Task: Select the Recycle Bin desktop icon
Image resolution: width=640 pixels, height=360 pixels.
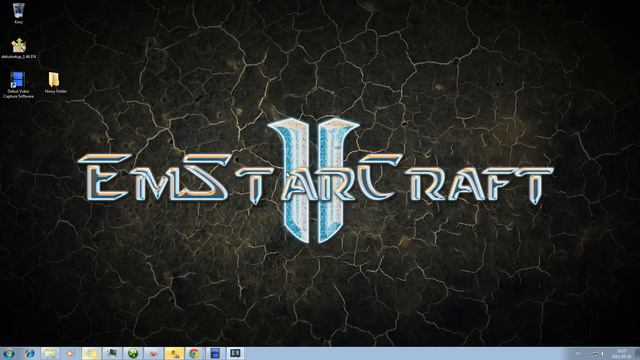Action: tap(18, 13)
